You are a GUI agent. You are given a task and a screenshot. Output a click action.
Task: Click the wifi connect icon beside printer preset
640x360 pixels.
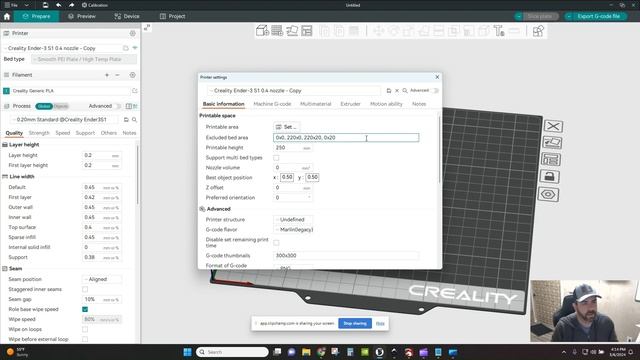[x=135, y=48]
